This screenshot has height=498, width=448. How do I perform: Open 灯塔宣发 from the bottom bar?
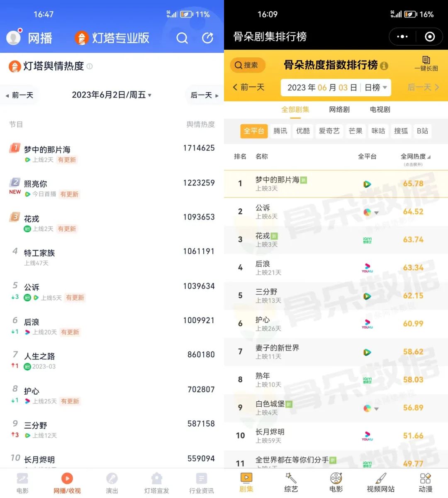pyautogui.click(x=156, y=483)
